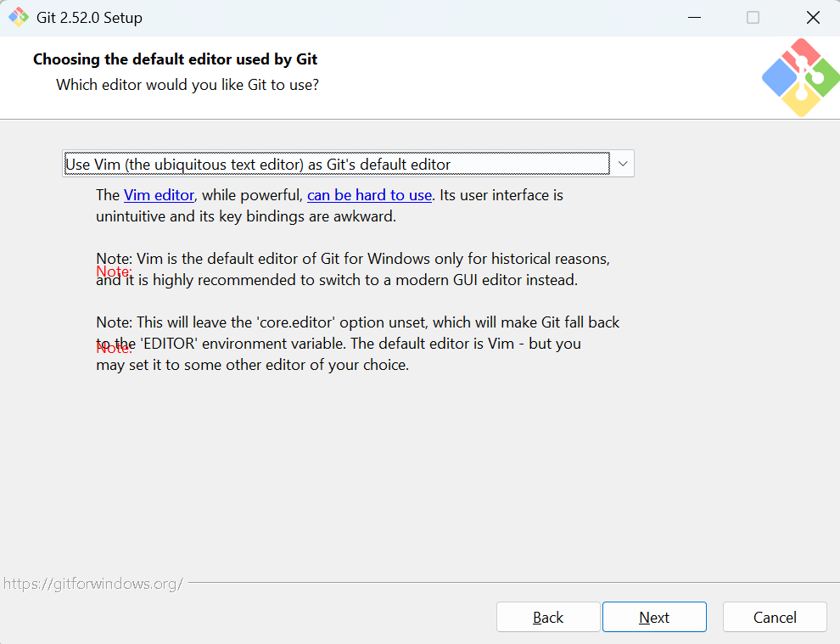Image resolution: width=840 pixels, height=644 pixels.
Task: Click 'Which editor would you like Git to use?' text
Action: point(188,85)
